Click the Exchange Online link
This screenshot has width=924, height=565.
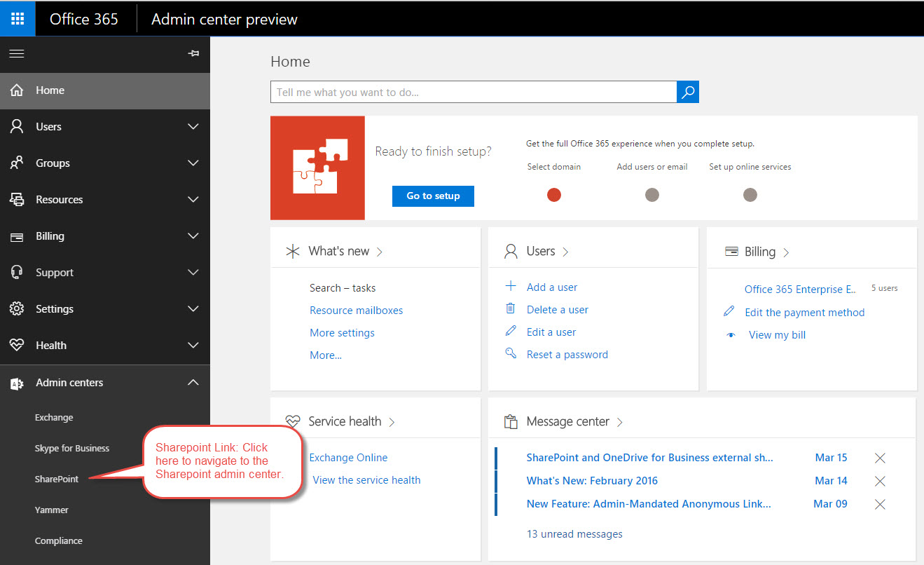348,458
